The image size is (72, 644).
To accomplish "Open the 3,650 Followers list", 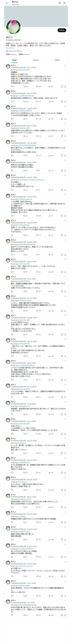I will 24,54.
